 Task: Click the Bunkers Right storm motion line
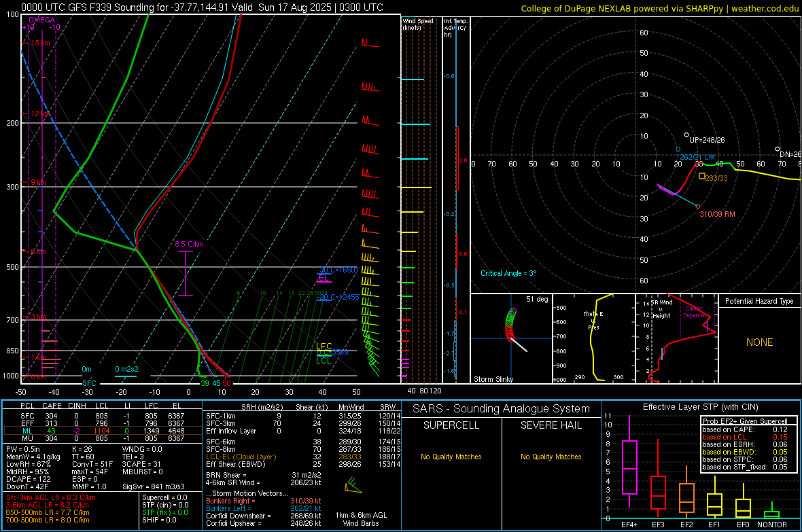pyautogui.click(x=264, y=501)
